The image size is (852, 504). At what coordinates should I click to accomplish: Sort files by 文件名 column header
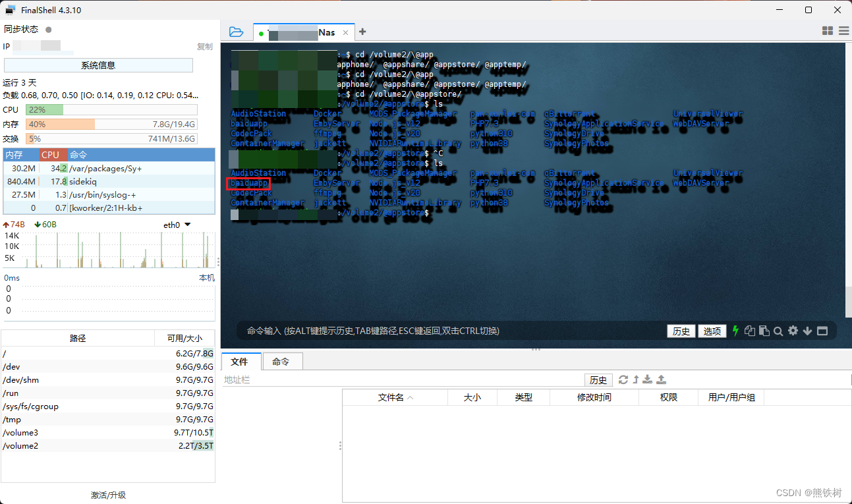[395, 397]
